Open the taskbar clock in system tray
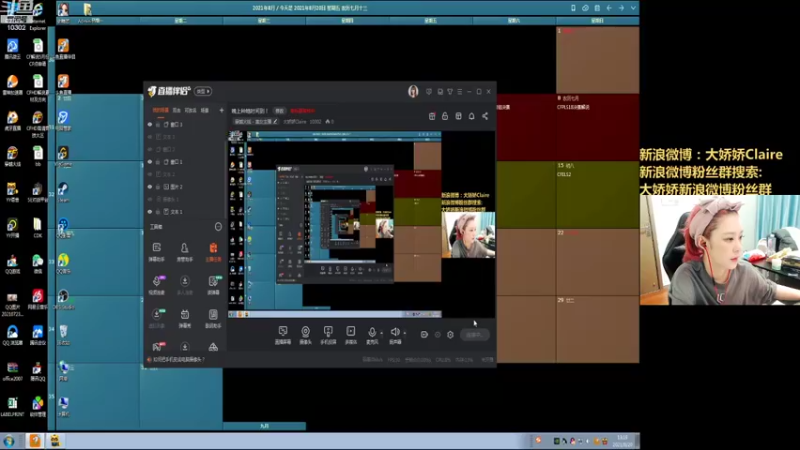800x450 pixels. 622,441
